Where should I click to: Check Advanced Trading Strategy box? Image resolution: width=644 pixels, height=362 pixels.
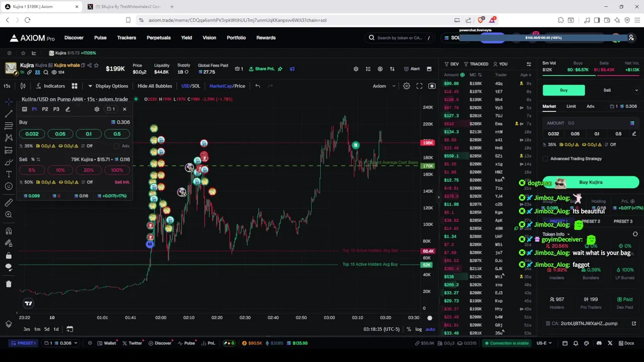click(545, 159)
